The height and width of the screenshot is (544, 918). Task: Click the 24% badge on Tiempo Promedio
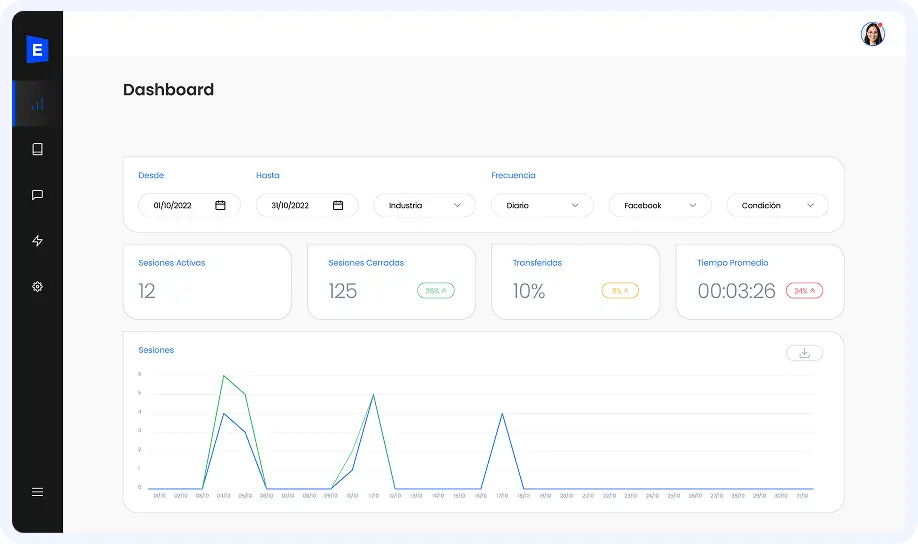tap(804, 291)
